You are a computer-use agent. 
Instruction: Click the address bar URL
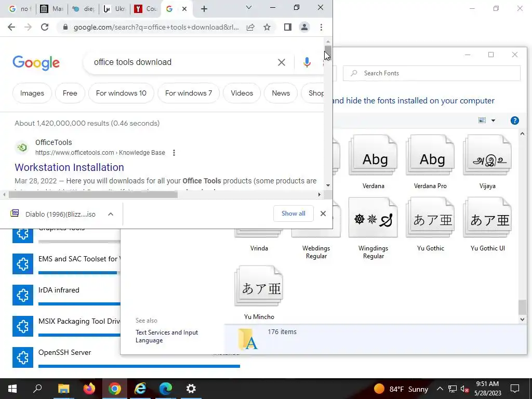(156, 27)
